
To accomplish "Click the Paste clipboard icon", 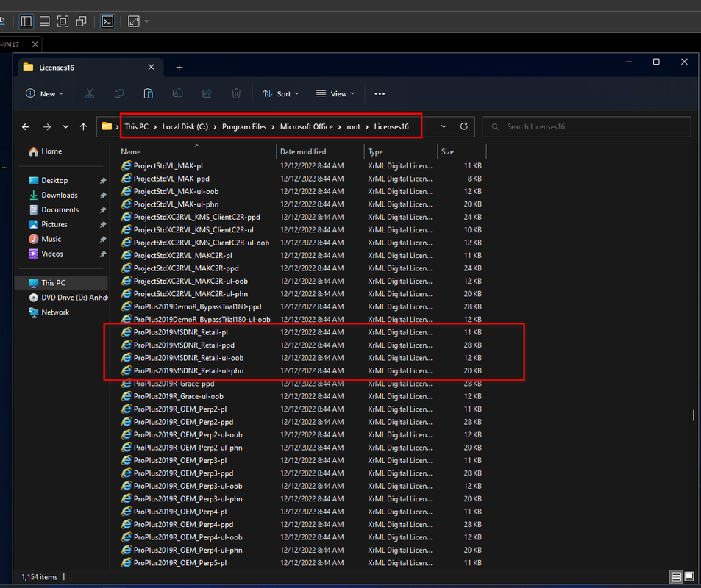I will point(149,93).
